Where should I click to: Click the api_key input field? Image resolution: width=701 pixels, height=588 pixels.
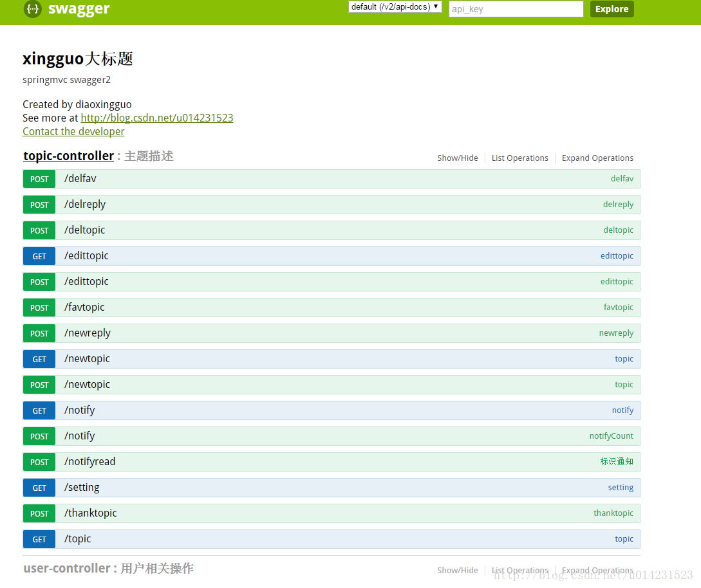pyautogui.click(x=516, y=8)
